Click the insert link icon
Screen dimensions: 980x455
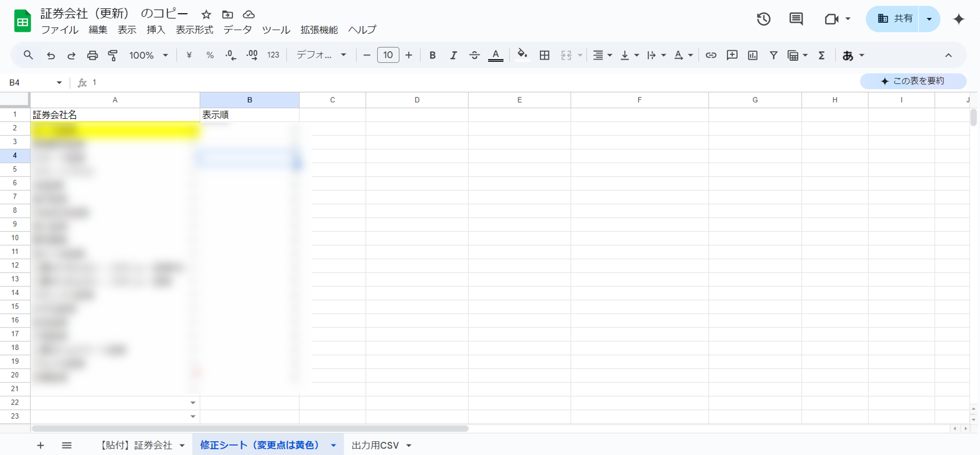click(711, 55)
